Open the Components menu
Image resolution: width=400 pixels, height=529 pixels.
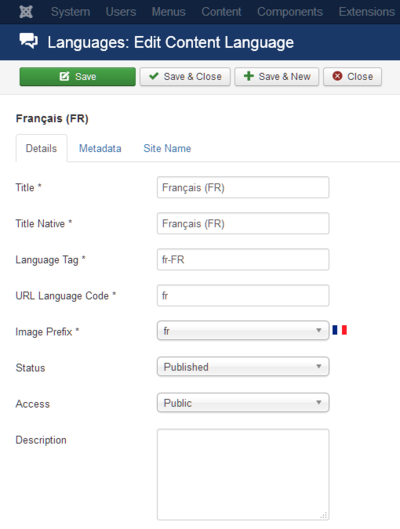(290, 12)
